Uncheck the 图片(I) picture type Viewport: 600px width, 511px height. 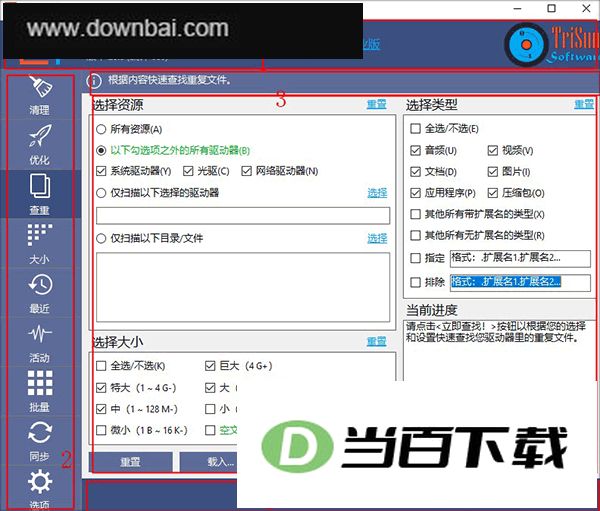click(x=492, y=171)
